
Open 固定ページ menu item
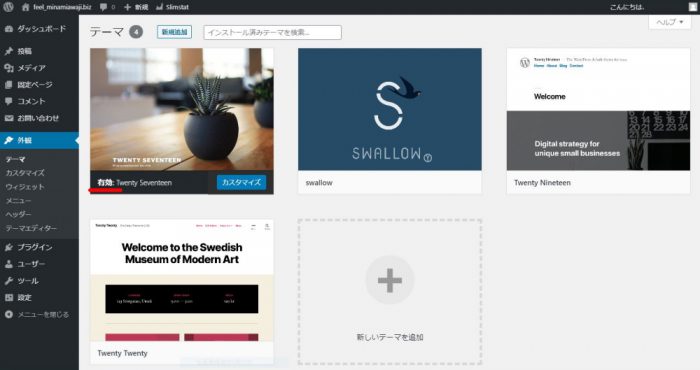click(x=39, y=84)
